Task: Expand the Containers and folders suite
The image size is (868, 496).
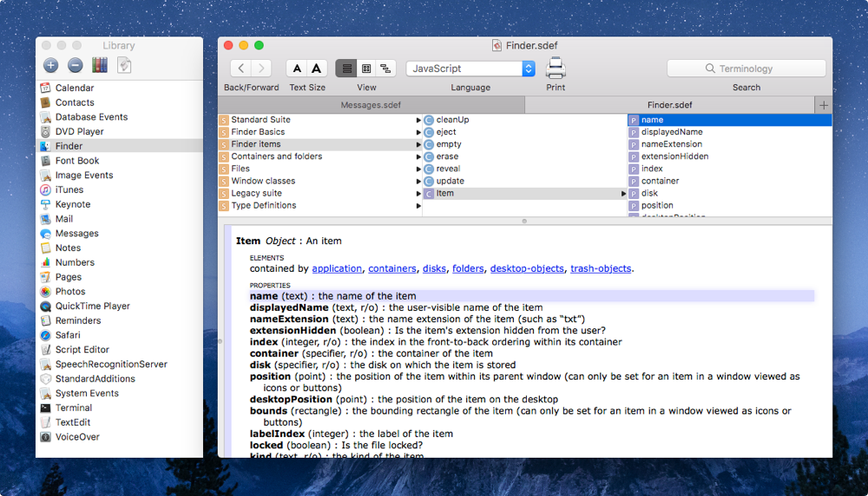Action: [x=277, y=156]
